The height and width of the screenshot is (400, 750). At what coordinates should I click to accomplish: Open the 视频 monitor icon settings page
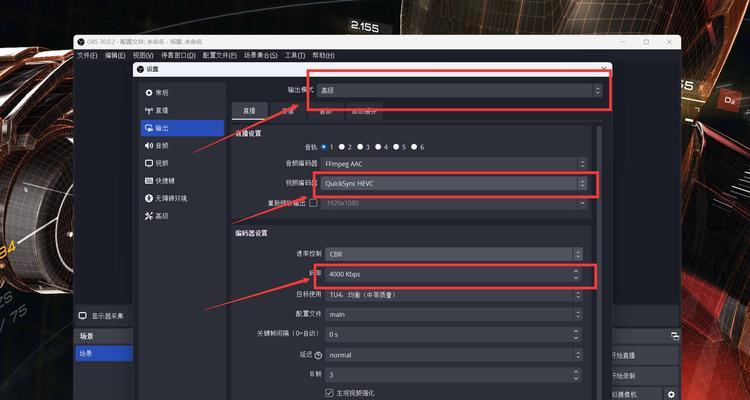tap(149, 163)
